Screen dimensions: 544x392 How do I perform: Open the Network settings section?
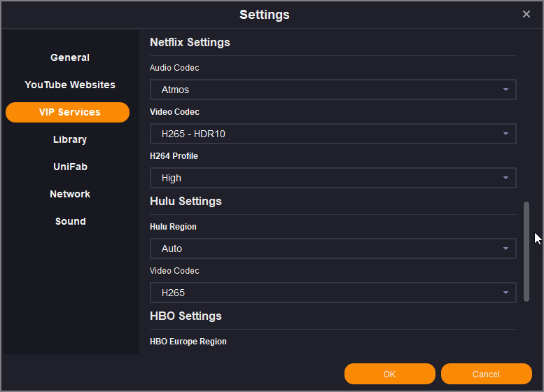pos(70,194)
